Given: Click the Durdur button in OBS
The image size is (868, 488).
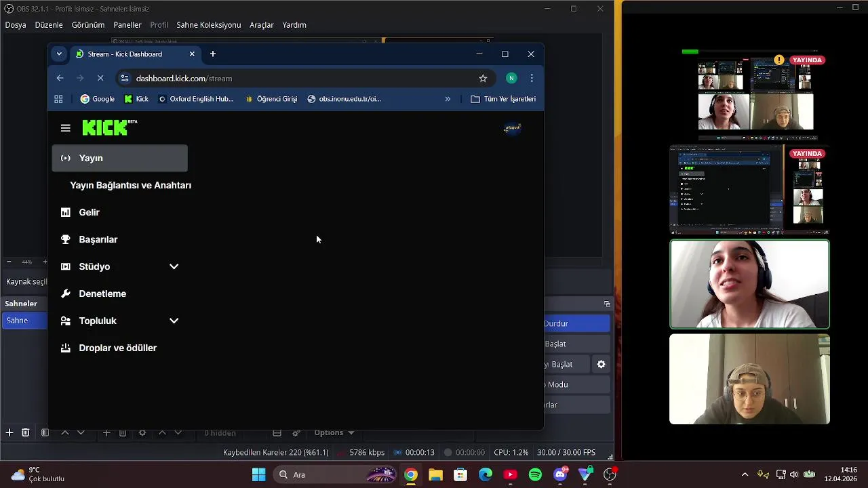Looking at the screenshot, I should click(576, 323).
